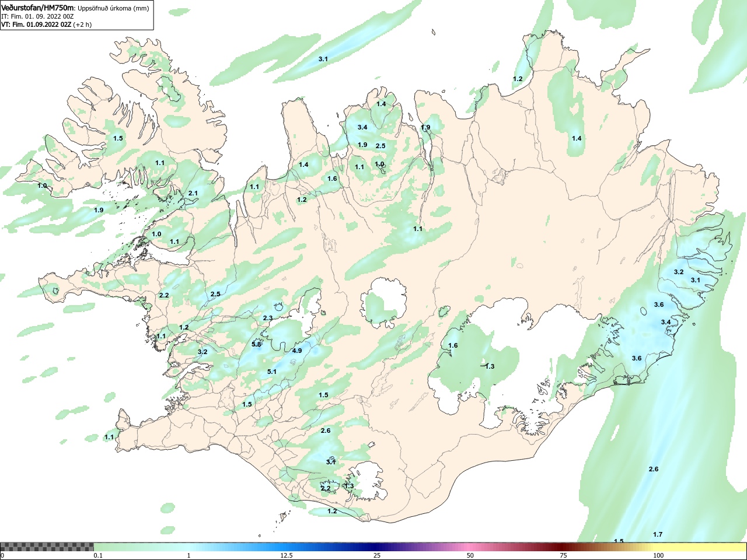Click the 4.9 precipitation value
Screen dimensions: 747x560
[297, 351]
